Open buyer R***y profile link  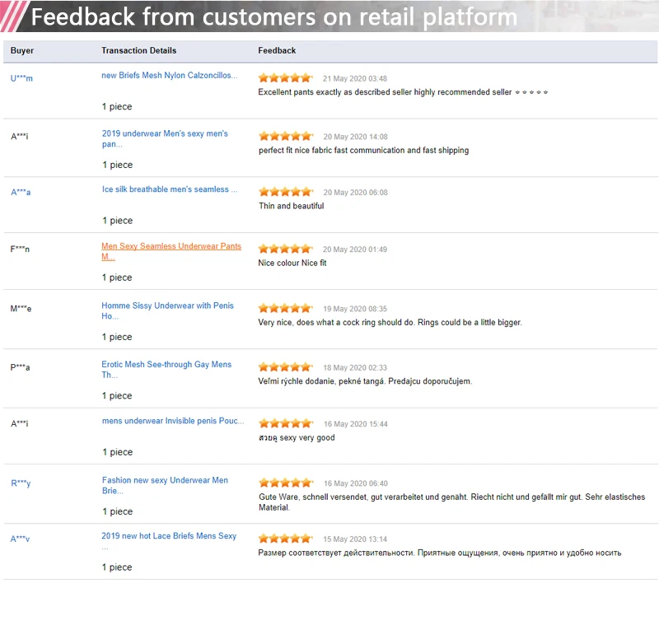(x=21, y=483)
